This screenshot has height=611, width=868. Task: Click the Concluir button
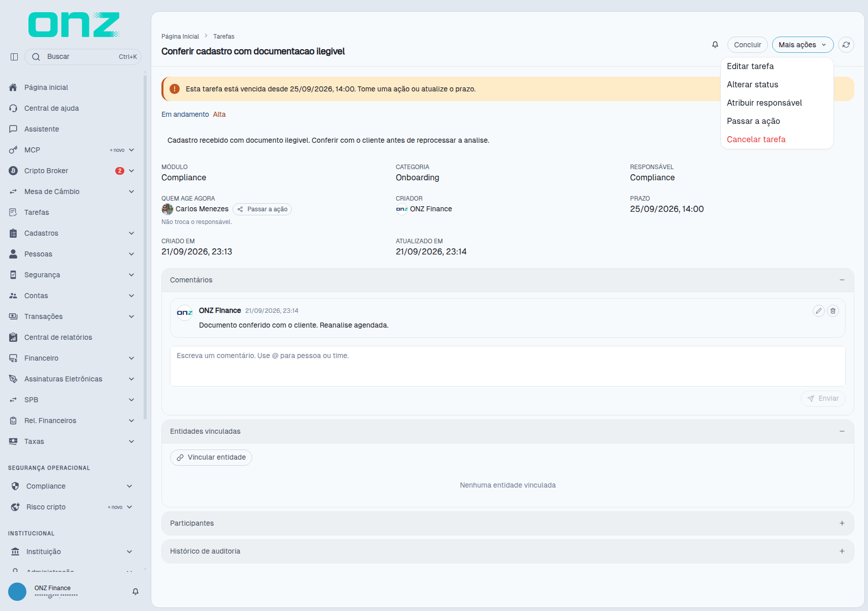pyautogui.click(x=747, y=45)
